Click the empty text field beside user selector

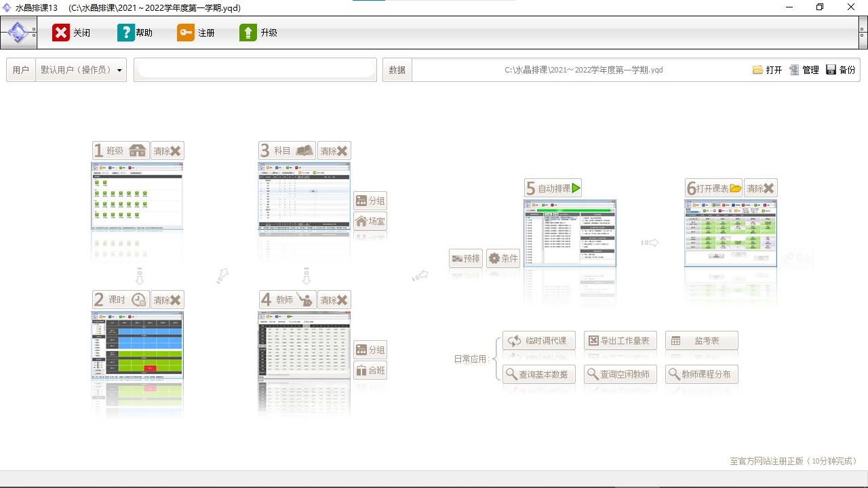coord(255,70)
